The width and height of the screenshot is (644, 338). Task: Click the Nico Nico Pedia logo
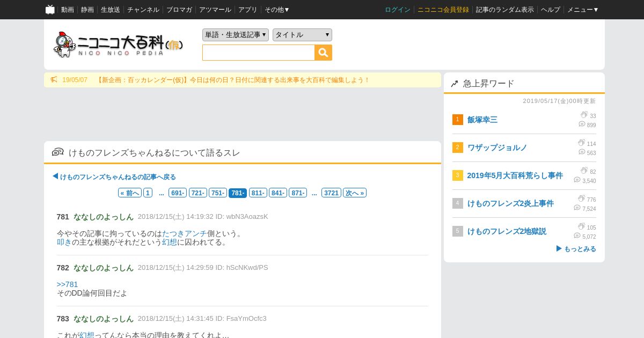pyautogui.click(x=119, y=45)
